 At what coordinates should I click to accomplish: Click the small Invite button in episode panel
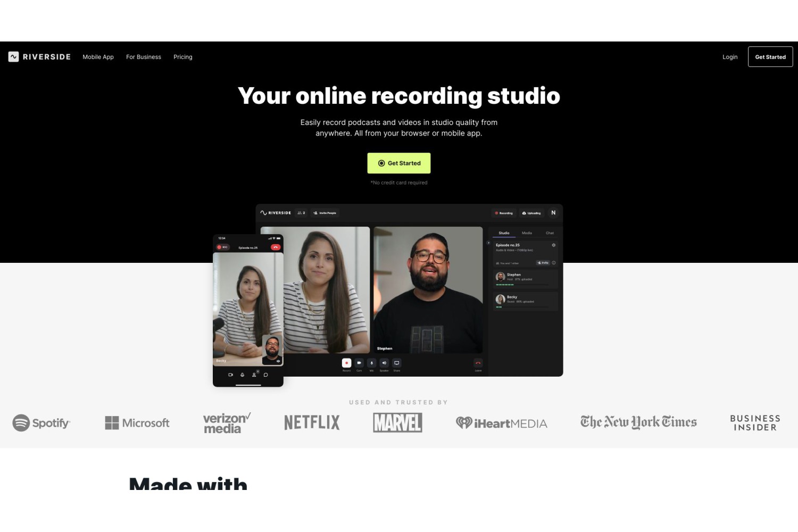543,263
